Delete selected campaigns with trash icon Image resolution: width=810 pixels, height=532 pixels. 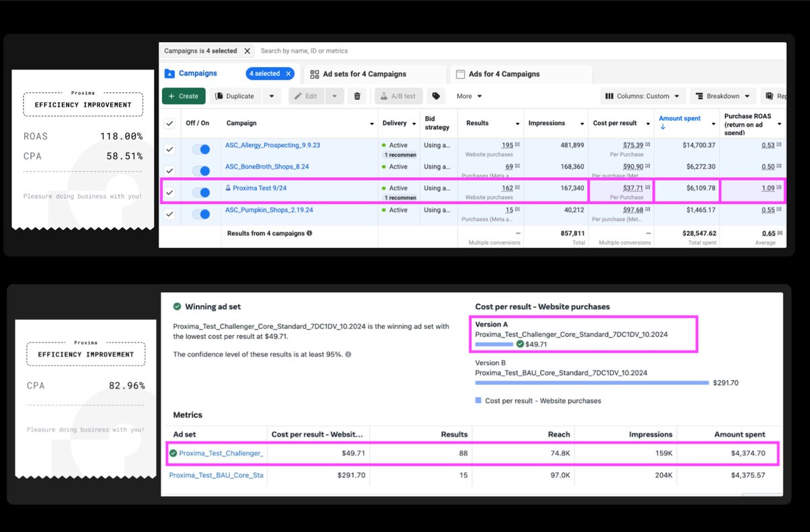[x=358, y=96]
